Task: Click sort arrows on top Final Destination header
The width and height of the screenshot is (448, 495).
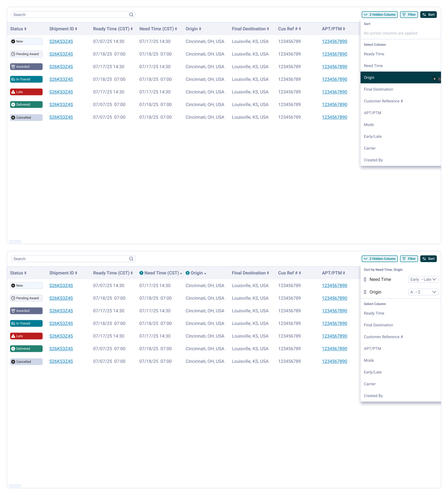Action: pos(268,29)
